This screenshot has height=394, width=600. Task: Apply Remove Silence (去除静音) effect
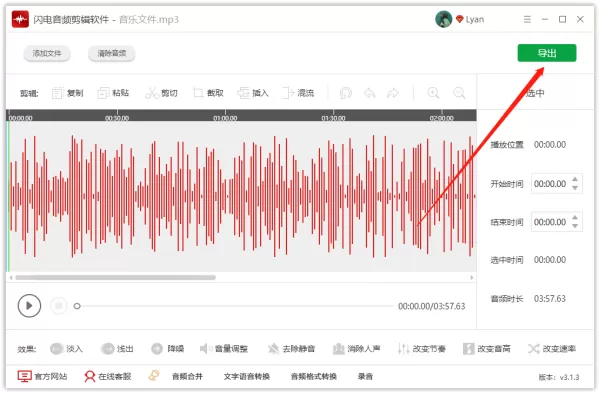pos(291,348)
